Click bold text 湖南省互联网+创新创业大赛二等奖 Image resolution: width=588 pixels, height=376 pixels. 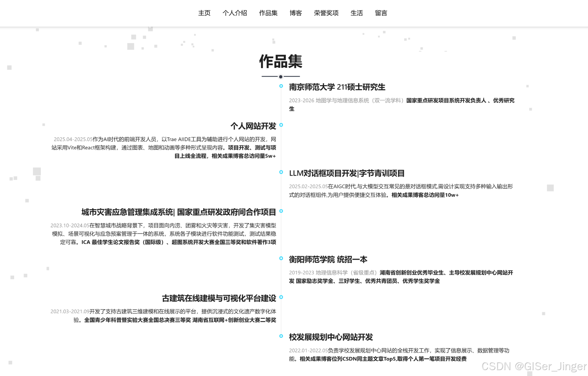pyautogui.click(x=234, y=320)
